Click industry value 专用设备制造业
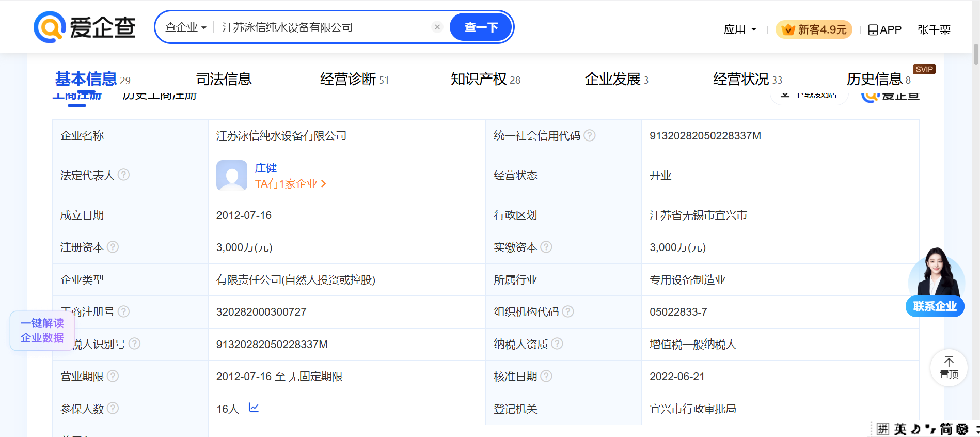 (688, 280)
